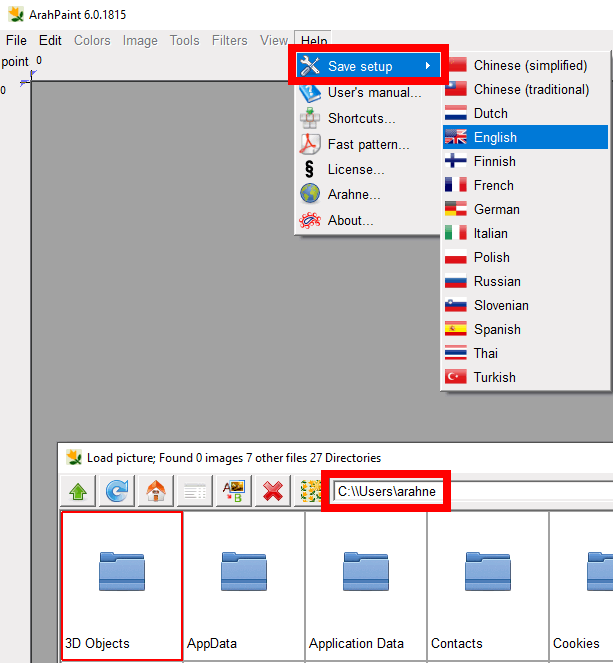Image resolution: width=613 pixels, height=663 pixels.
Task: Select Thai language
Action: point(525,353)
